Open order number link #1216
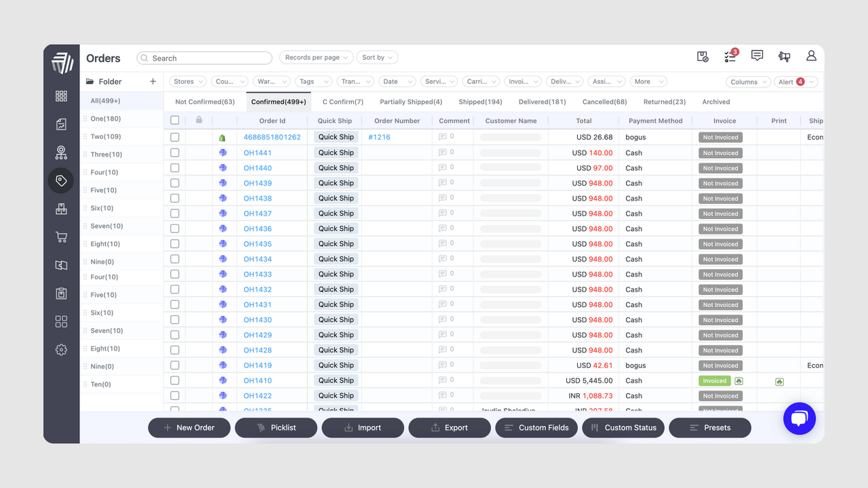This screenshot has height=488, width=868. (x=380, y=137)
